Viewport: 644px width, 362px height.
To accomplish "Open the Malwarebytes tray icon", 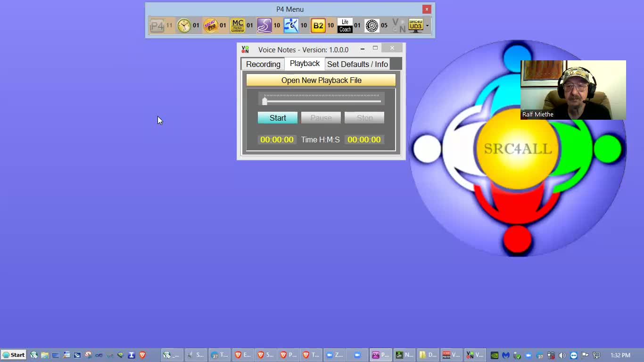I will [506, 355].
